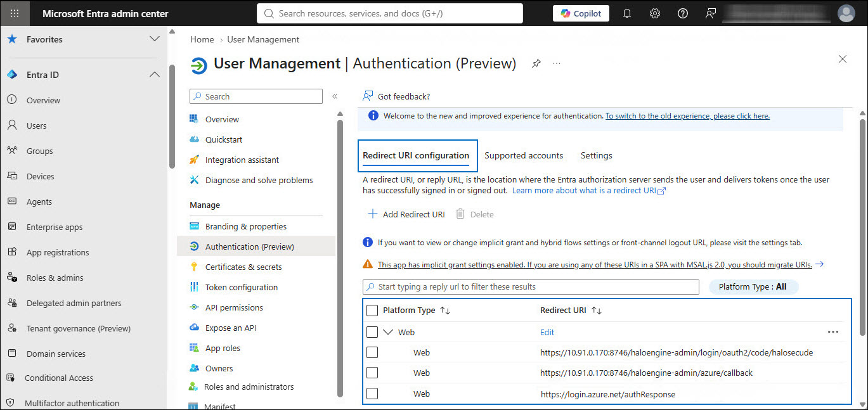Click the Delete trash icon
868x410 pixels.
(x=460, y=214)
